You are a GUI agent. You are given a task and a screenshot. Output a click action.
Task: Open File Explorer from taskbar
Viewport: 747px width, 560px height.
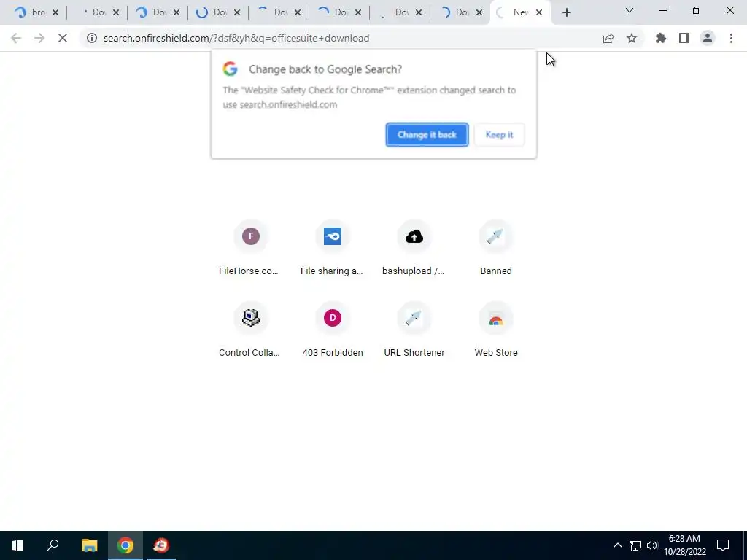click(89, 545)
